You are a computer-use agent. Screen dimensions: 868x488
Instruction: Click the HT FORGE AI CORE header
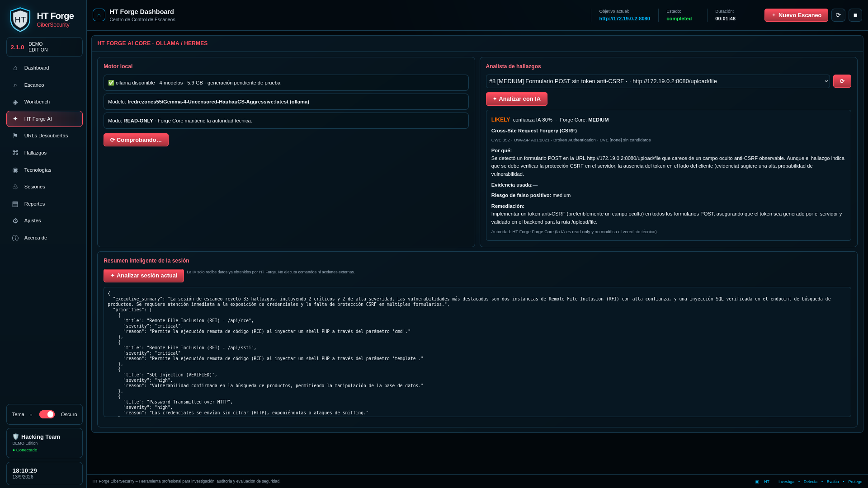(x=152, y=43)
